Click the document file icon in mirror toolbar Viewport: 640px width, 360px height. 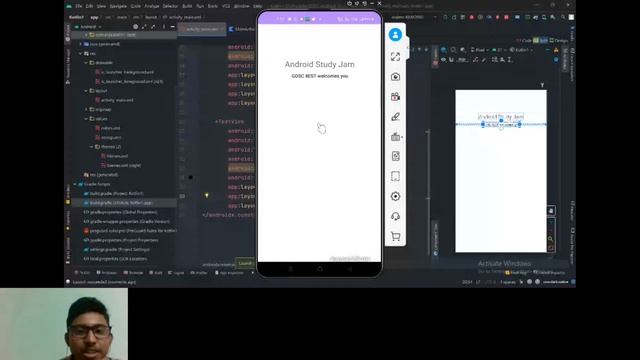coord(395,156)
